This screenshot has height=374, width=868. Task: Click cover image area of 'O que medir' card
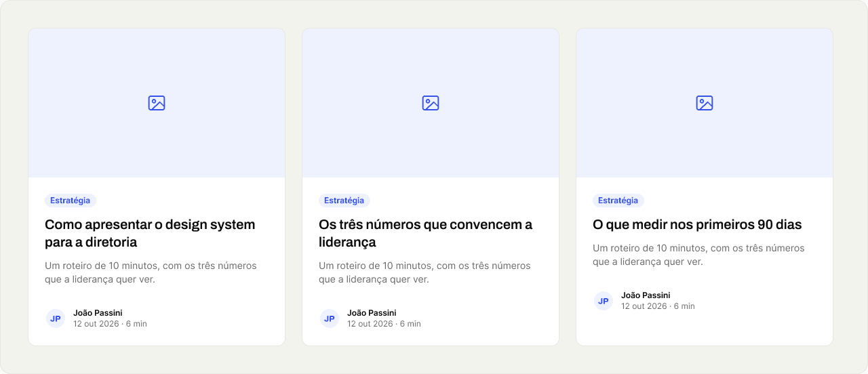click(705, 103)
